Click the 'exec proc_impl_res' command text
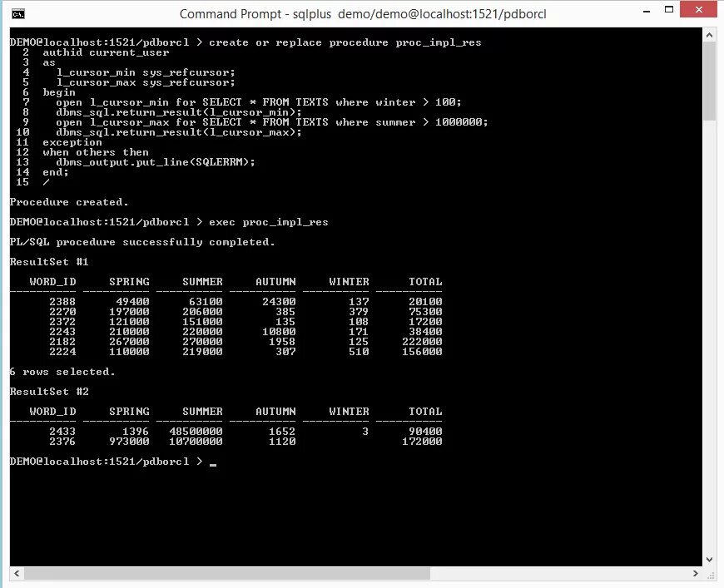724x588 pixels. click(269, 222)
